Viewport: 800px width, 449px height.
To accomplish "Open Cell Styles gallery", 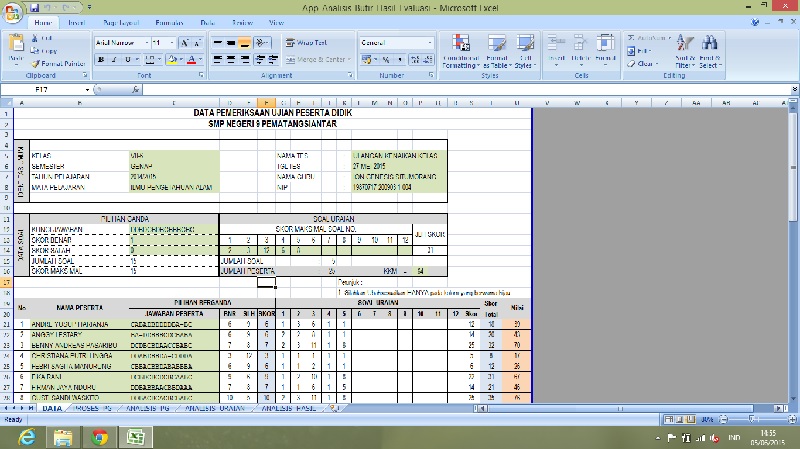I will [524, 51].
